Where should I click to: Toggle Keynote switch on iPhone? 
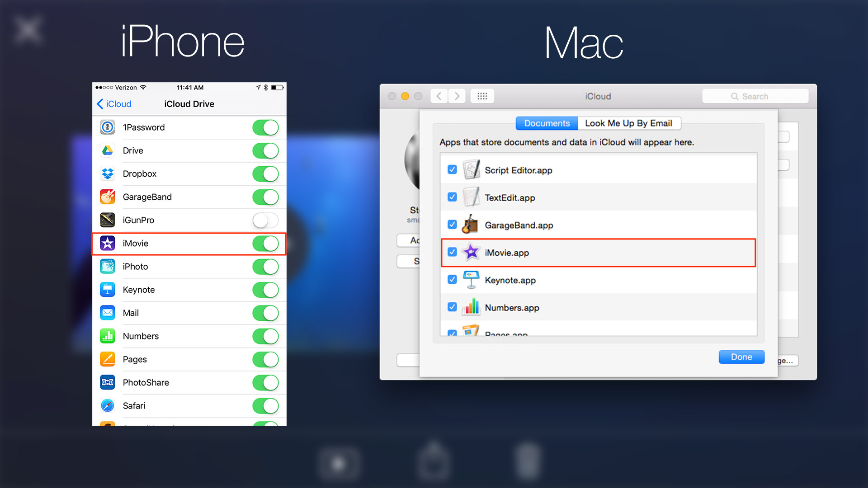(266, 290)
